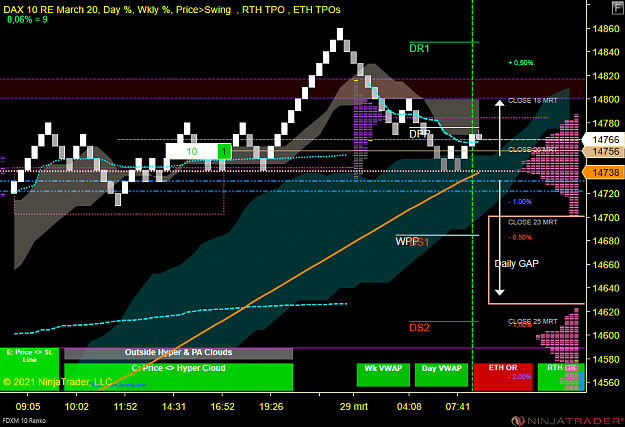Click the F icon in top-right corner
Screen dimensions: 625x427
tap(618, 8)
